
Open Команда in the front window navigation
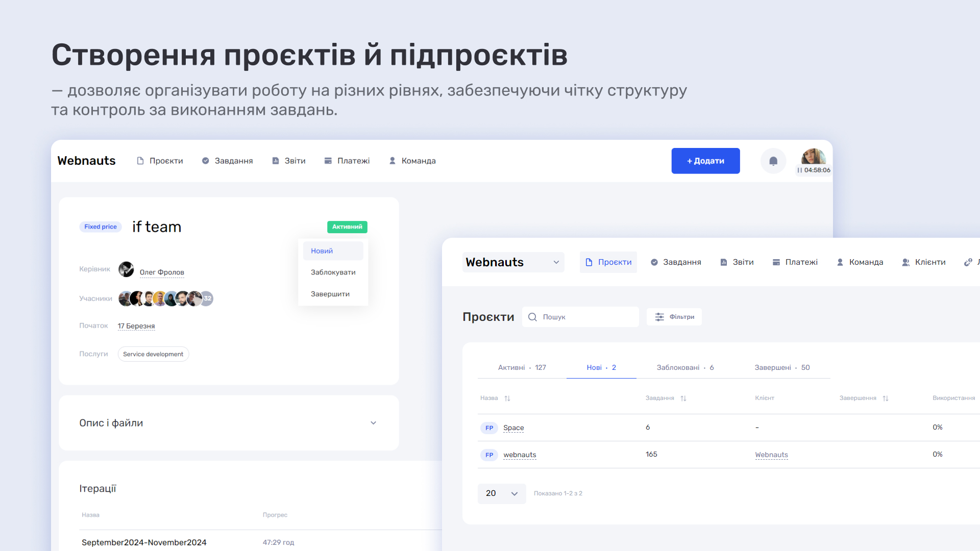point(860,262)
